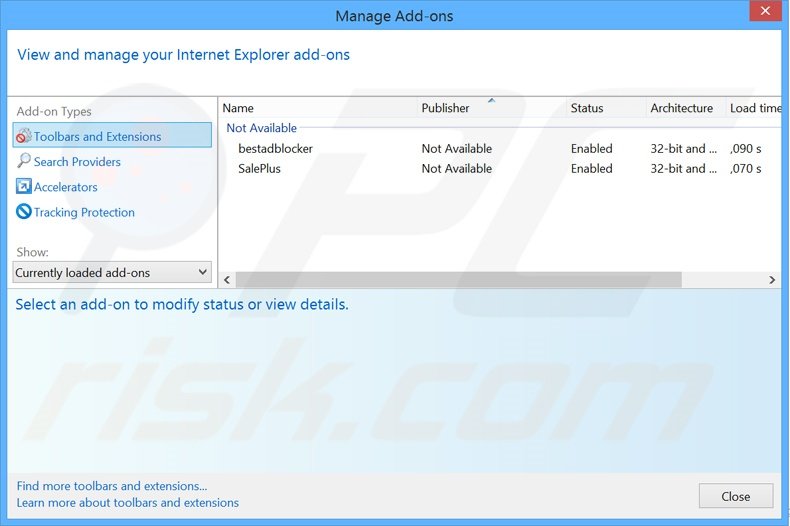Sort list by Publisher column header
Viewport: 790px width, 526px height.
pos(492,108)
